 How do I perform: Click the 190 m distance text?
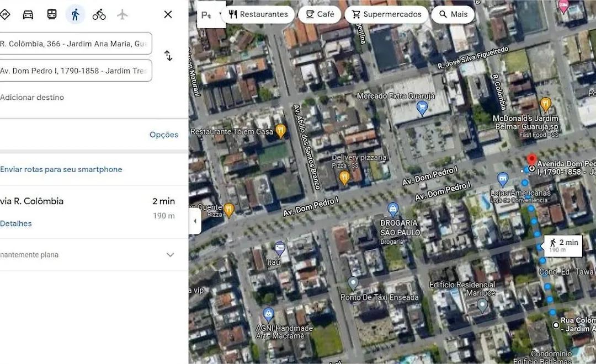coord(164,216)
